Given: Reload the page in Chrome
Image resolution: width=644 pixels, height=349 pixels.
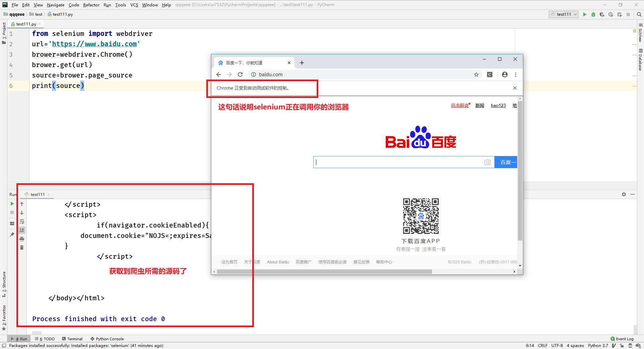Looking at the screenshot, I should pos(240,74).
